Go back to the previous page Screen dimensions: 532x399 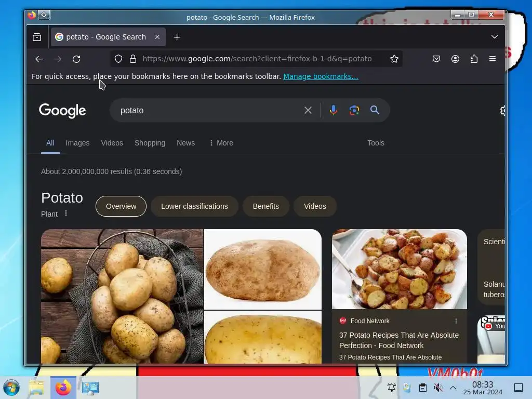coord(38,59)
